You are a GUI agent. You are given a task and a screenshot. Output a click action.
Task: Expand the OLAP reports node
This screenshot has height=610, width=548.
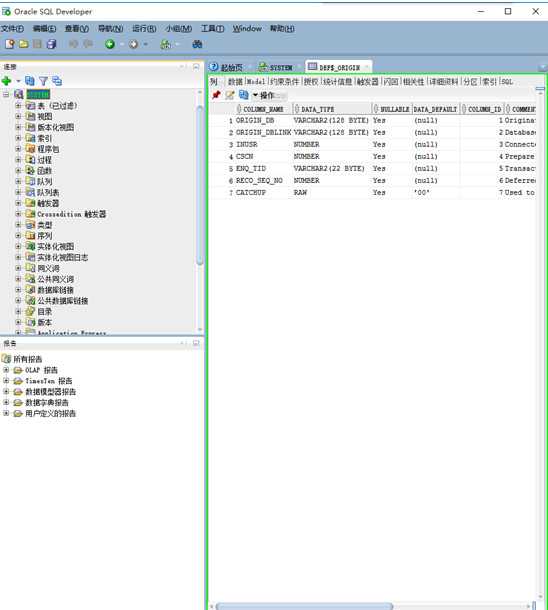6,370
